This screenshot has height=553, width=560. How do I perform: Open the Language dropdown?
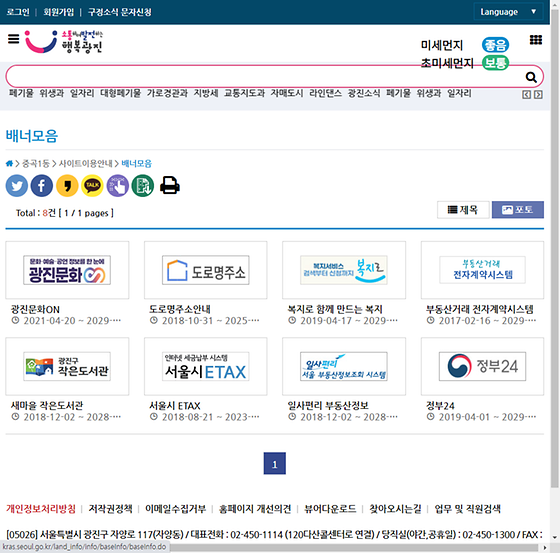point(508,12)
